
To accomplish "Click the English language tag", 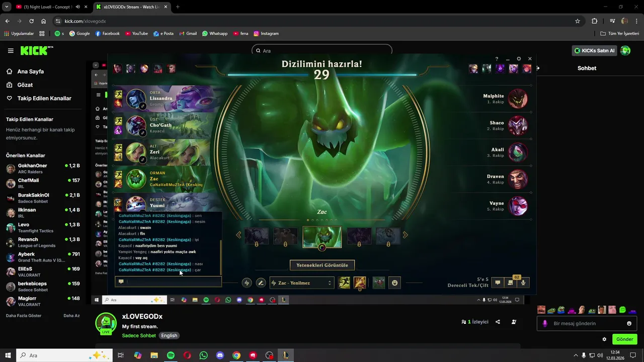I will (x=169, y=335).
